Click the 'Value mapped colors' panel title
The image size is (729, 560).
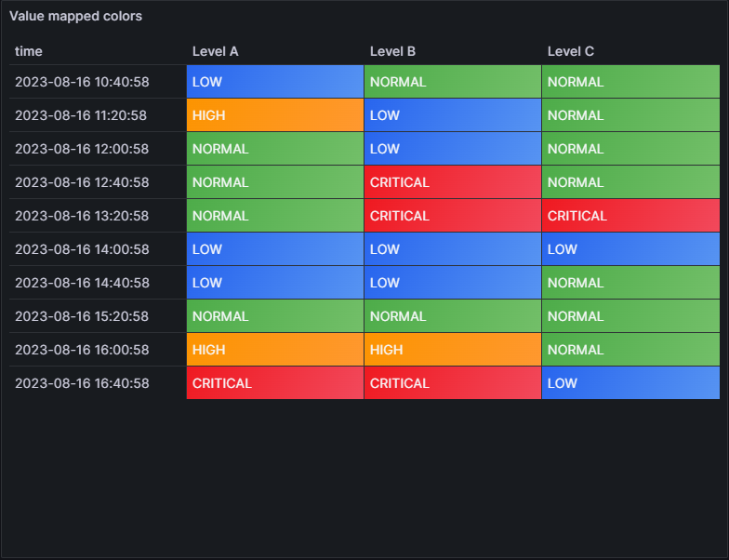click(x=76, y=17)
